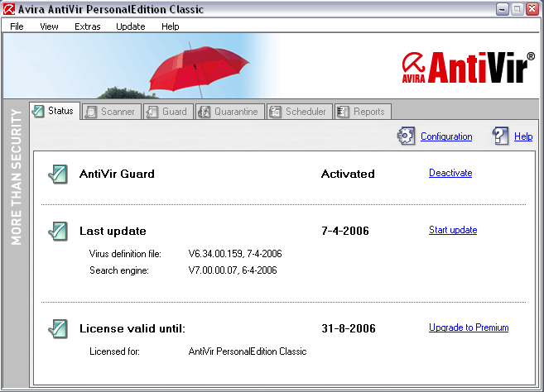
Task: Click the Configuration gear icon
Action: (x=406, y=136)
